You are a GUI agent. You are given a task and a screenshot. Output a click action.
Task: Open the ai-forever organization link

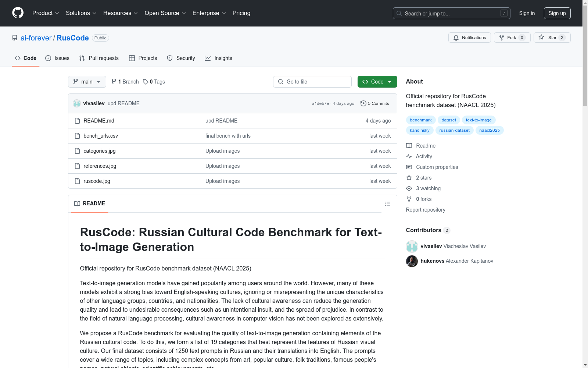pos(36,38)
